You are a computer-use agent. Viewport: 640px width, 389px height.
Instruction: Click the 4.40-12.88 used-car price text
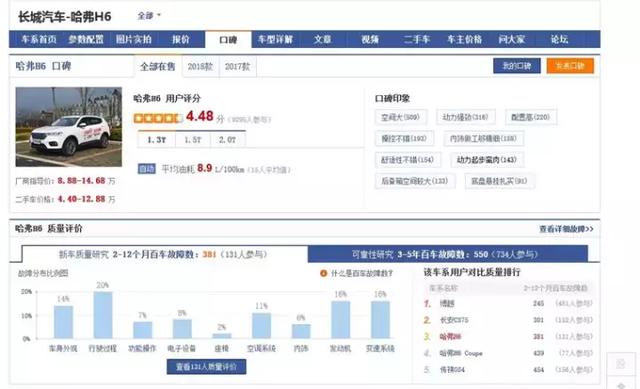(x=81, y=199)
